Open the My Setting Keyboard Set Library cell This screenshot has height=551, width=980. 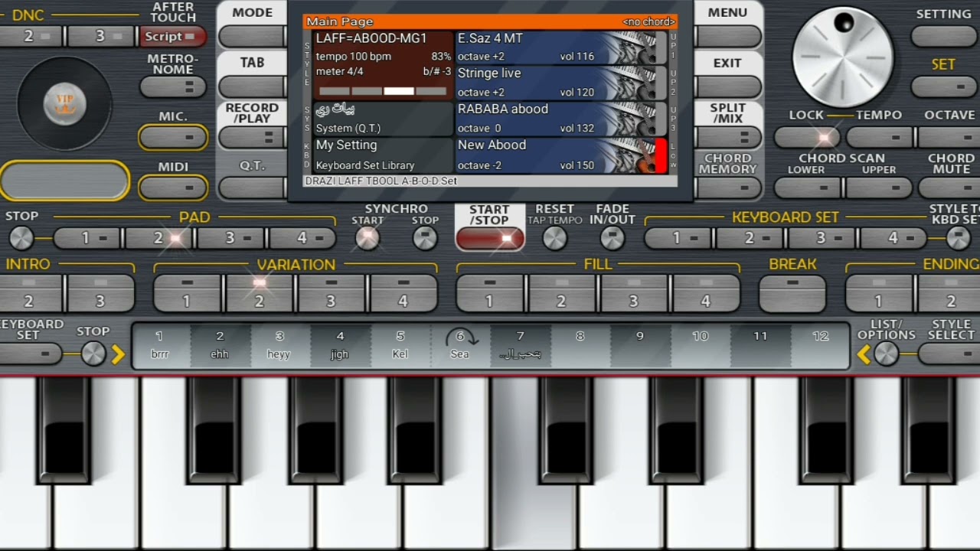pyautogui.click(x=384, y=155)
